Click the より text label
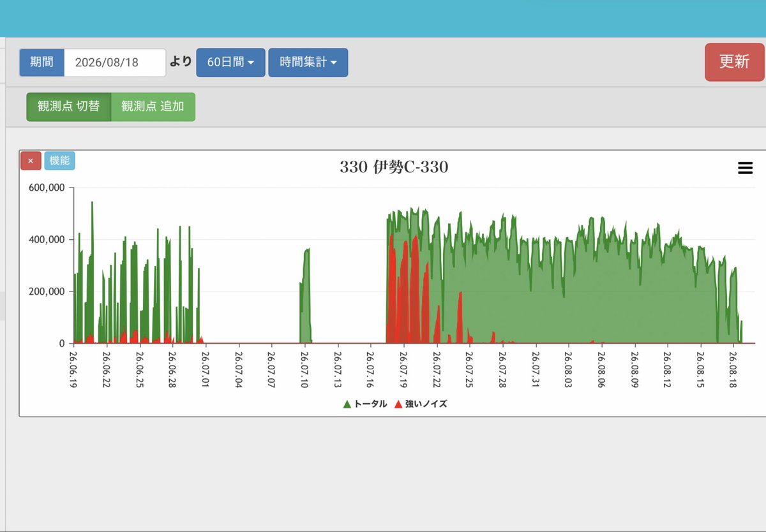The height and width of the screenshot is (532, 766). 181,62
